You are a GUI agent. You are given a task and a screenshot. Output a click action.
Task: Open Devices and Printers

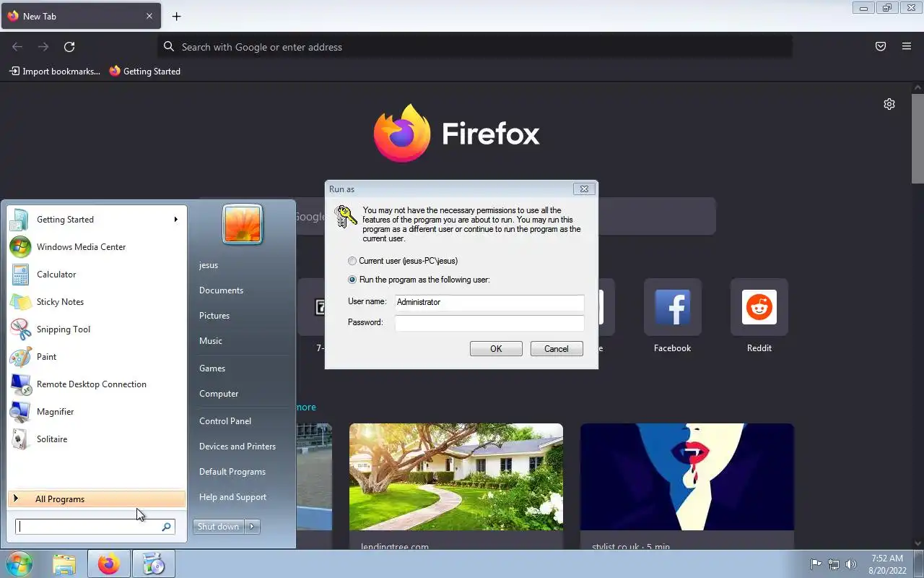tap(237, 447)
